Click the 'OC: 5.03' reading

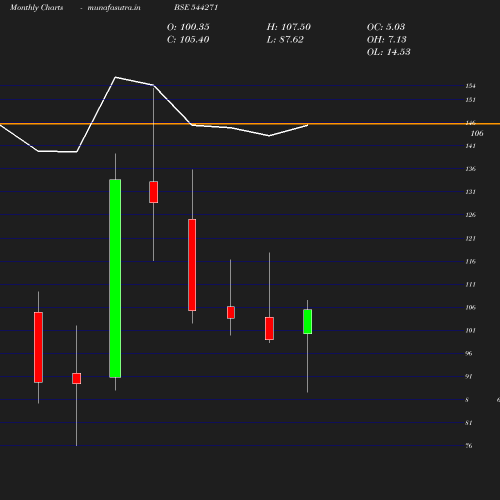click(x=386, y=27)
